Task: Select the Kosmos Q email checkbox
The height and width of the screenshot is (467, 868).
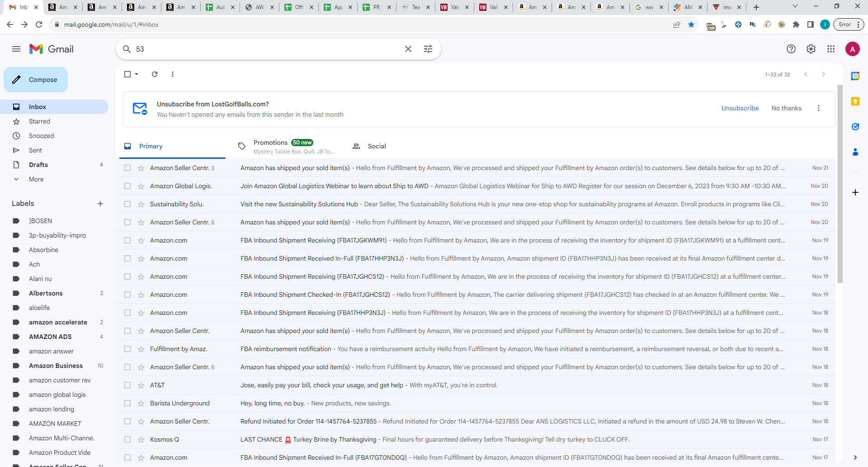Action: point(127,439)
